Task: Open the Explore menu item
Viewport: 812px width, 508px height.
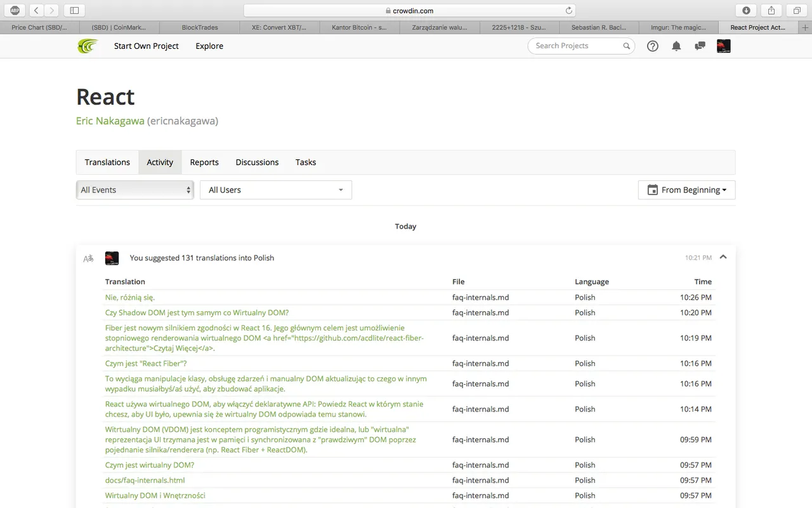Action: tap(209, 46)
